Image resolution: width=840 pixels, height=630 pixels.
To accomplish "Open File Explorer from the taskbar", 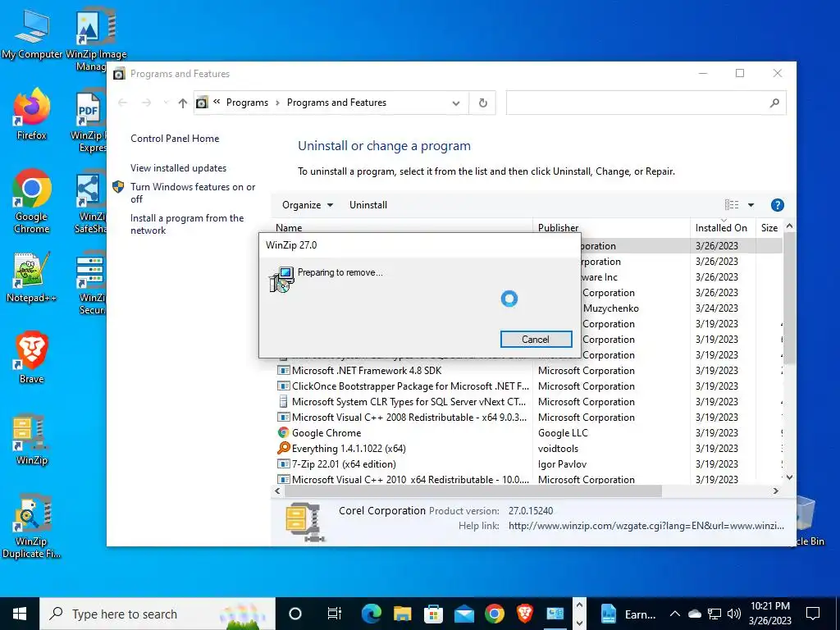I will [402, 614].
